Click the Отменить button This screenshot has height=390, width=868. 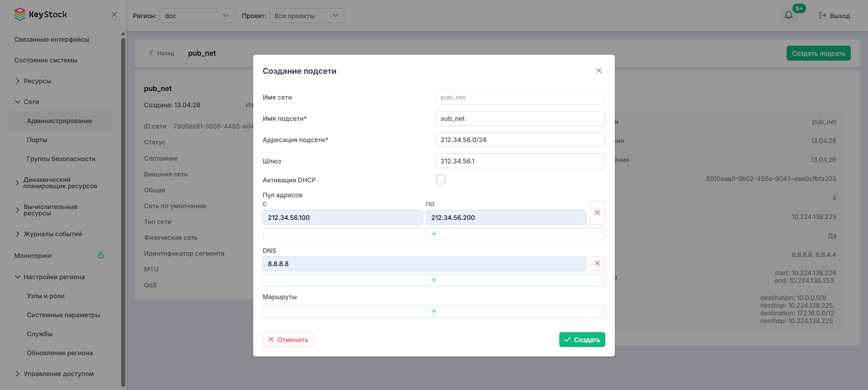[x=288, y=340]
